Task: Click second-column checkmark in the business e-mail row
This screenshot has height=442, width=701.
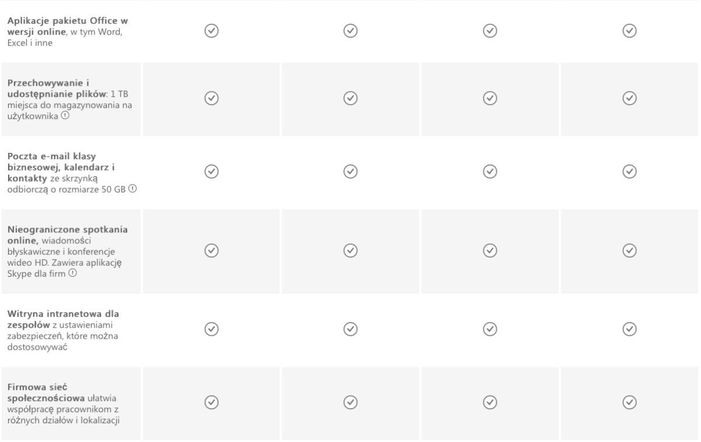Action: click(x=350, y=171)
